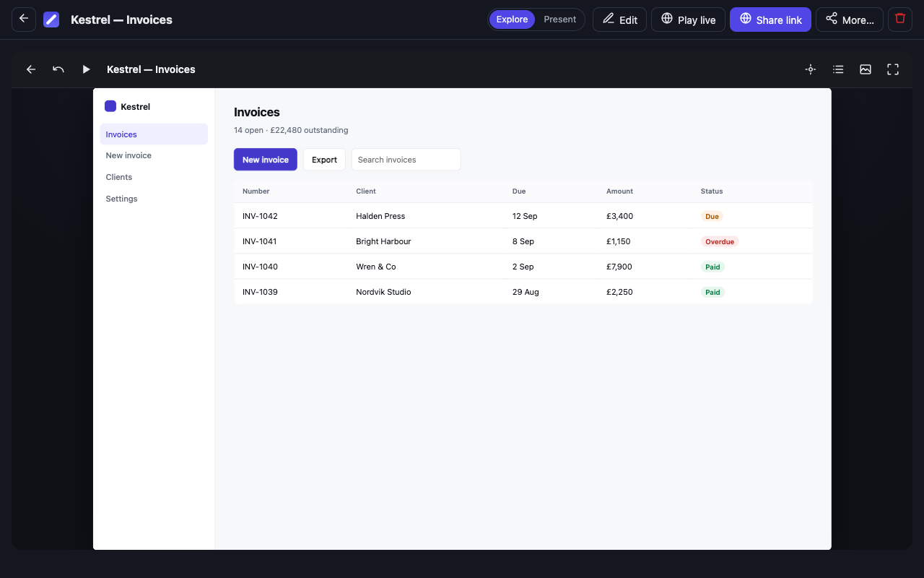The height and width of the screenshot is (578, 924).
Task: Click the Kestrel purple square logo
Action: [110, 106]
